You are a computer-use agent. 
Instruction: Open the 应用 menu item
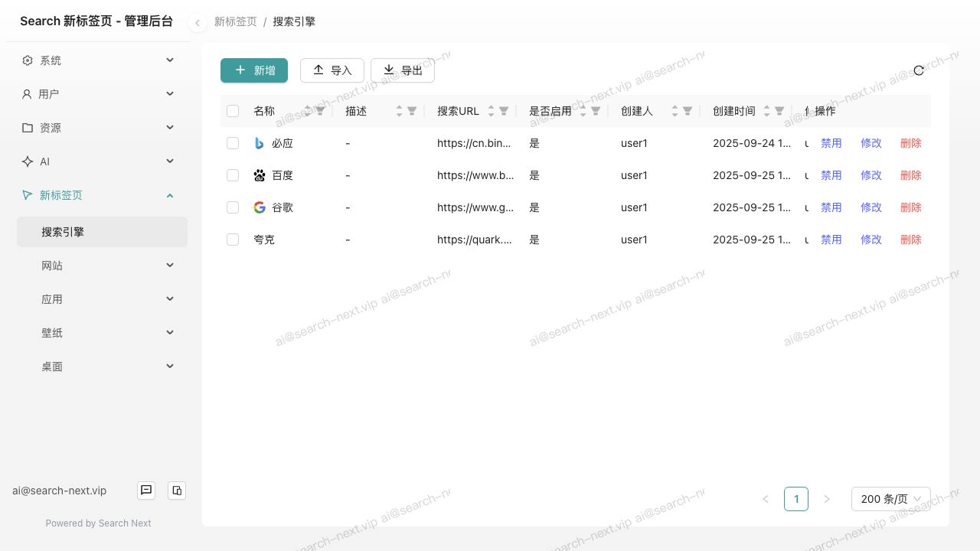pos(102,299)
